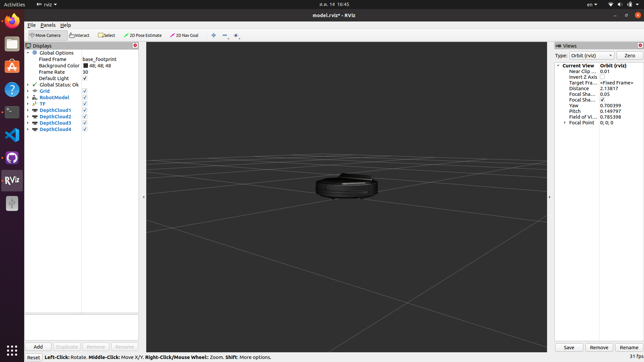Uncheck the Grid display visibility
644x362 pixels.
tap(85, 90)
